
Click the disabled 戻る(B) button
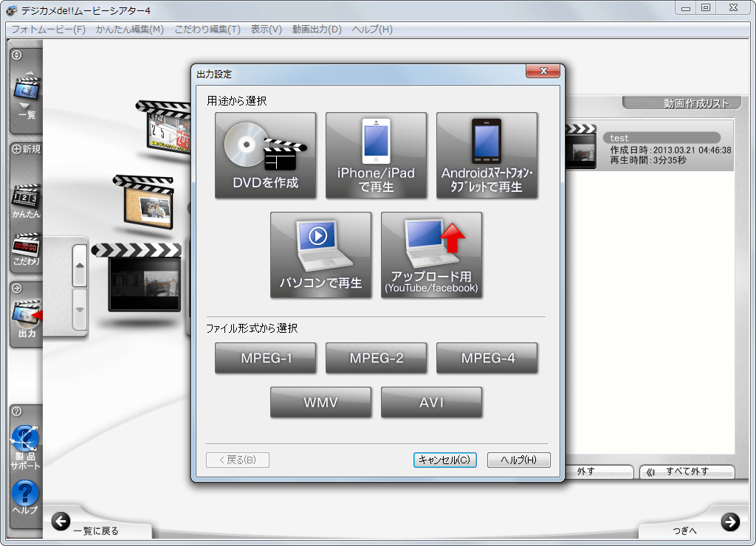[x=237, y=460]
